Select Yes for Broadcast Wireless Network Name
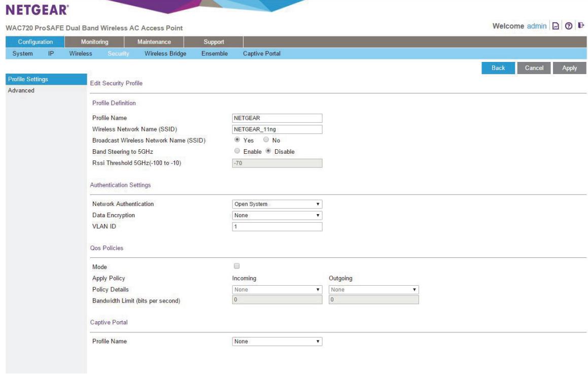The image size is (588, 374). point(237,140)
